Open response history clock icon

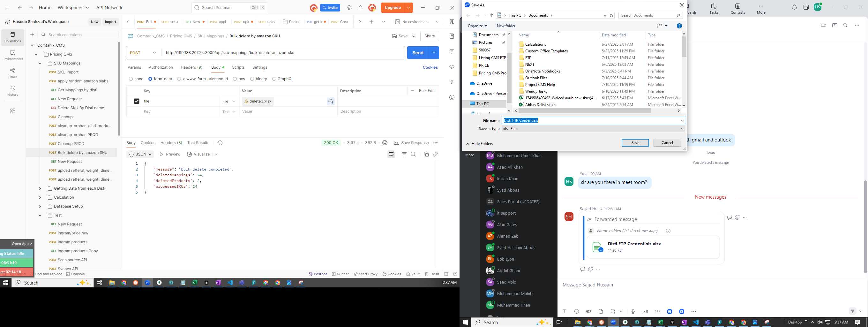pyautogui.click(x=220, y=143)
